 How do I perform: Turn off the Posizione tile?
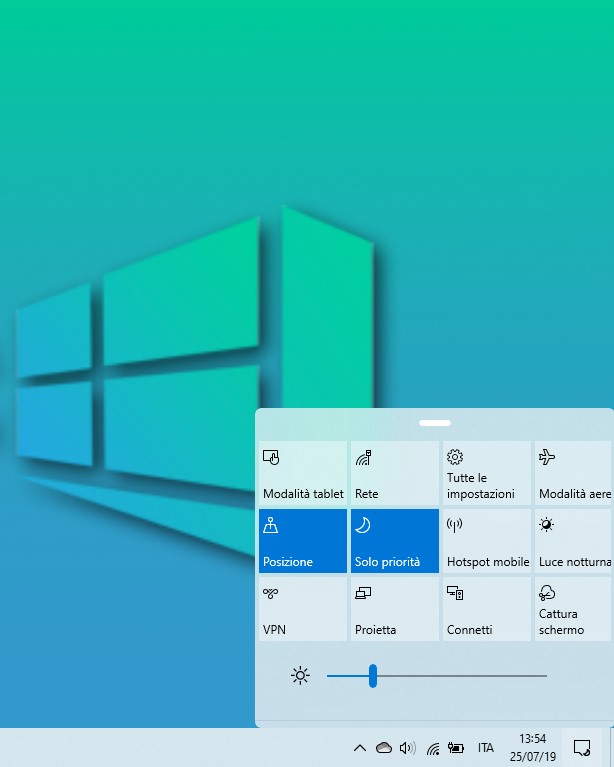(x=303, y=541)
